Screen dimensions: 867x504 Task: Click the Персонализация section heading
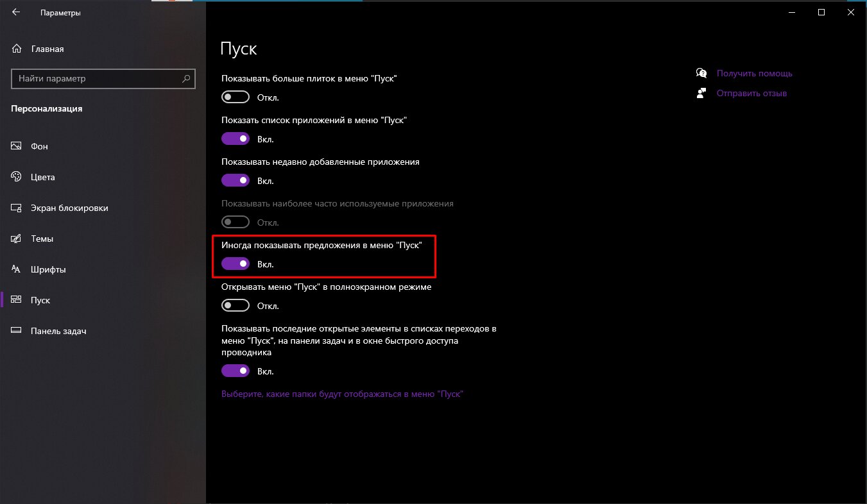tap(47, 109)
